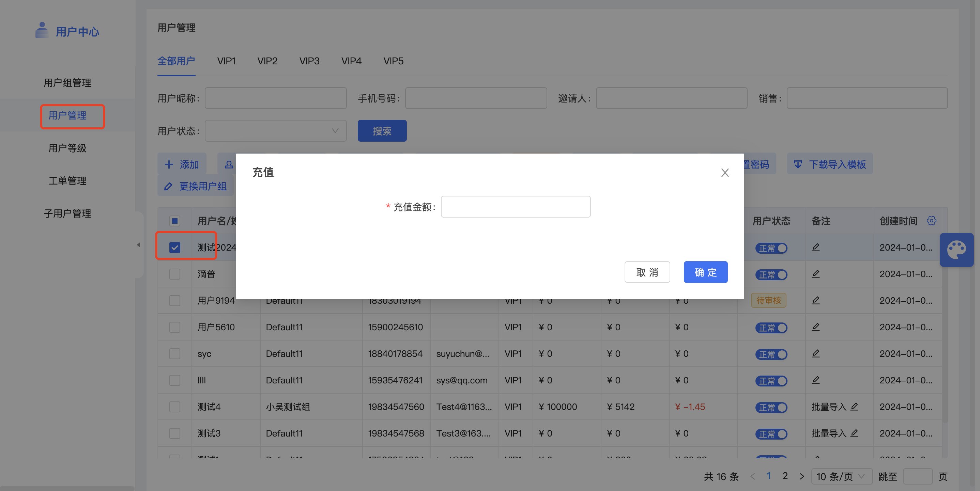Edit remark pencil for llll row
Screen dimensions: 980x491
click(816, 380)
